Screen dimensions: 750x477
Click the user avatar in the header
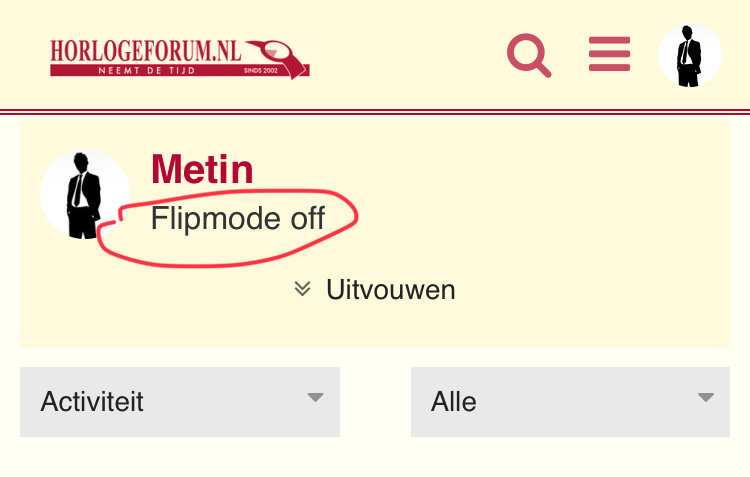[x=689, y=55]
